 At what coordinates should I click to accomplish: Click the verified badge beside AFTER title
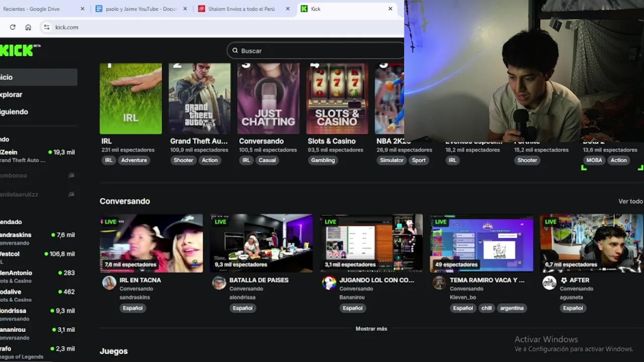(x=564, y=280)
